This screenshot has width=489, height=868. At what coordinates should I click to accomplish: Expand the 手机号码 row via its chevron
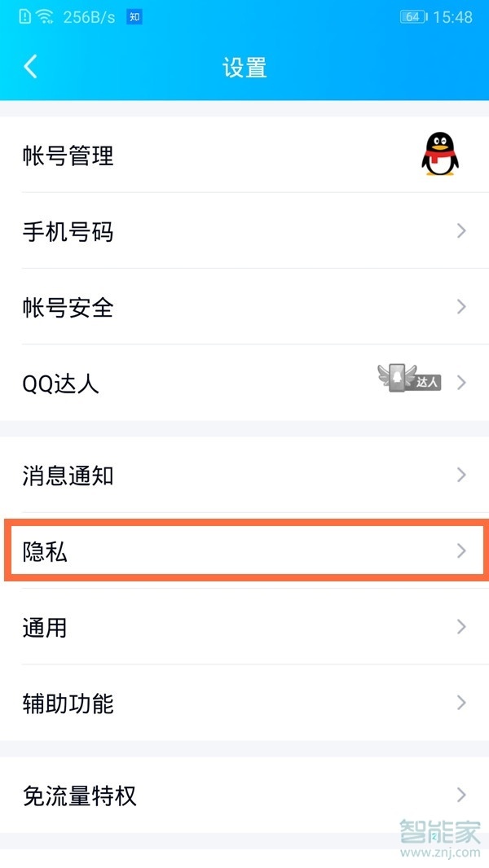coord(460,232)
